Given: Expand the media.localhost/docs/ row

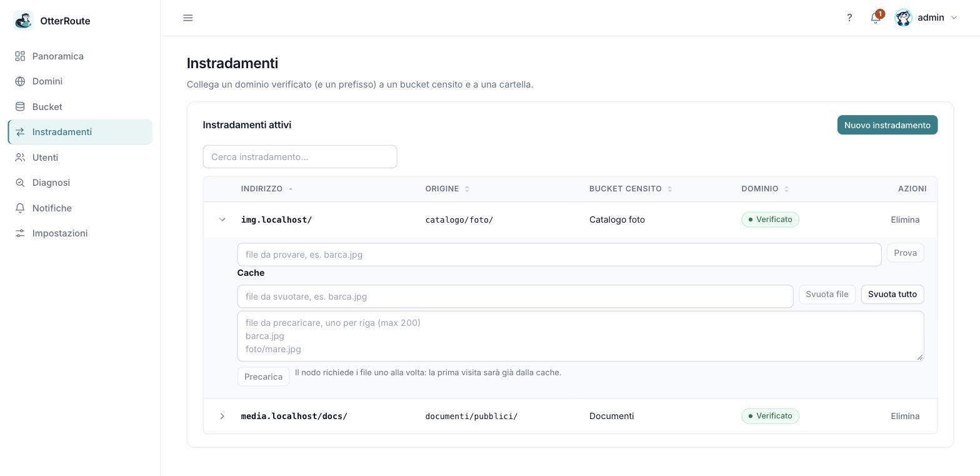Looking at the screenshot, I should (222, 416).
